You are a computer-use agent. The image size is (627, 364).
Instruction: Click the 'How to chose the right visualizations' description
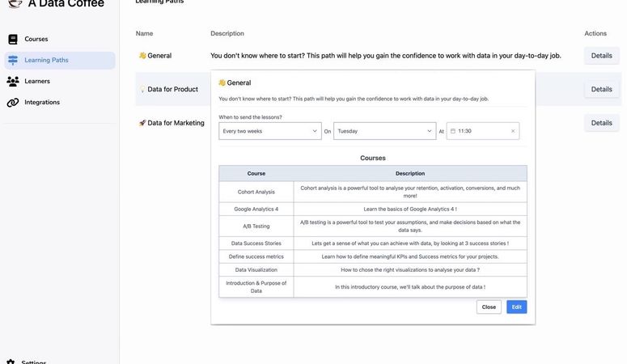pos(410,269)
